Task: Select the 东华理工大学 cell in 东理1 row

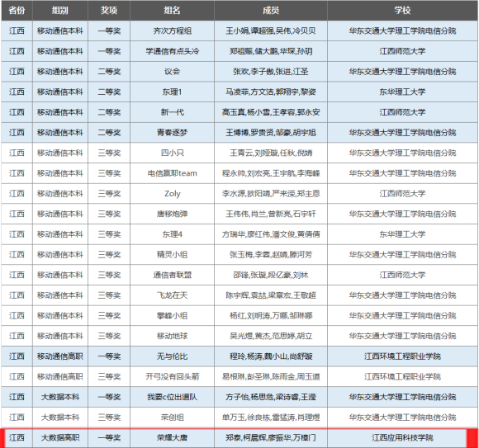Action: [x=402, y=92]
